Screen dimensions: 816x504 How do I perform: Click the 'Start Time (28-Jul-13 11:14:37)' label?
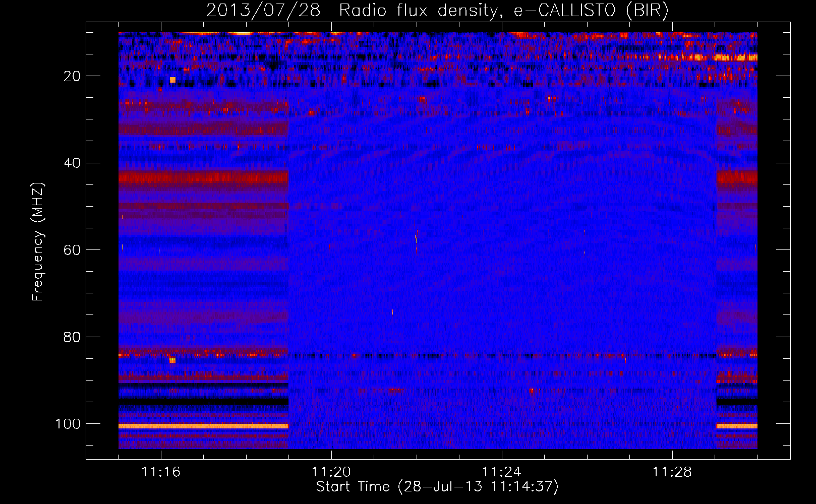point(437,487)
